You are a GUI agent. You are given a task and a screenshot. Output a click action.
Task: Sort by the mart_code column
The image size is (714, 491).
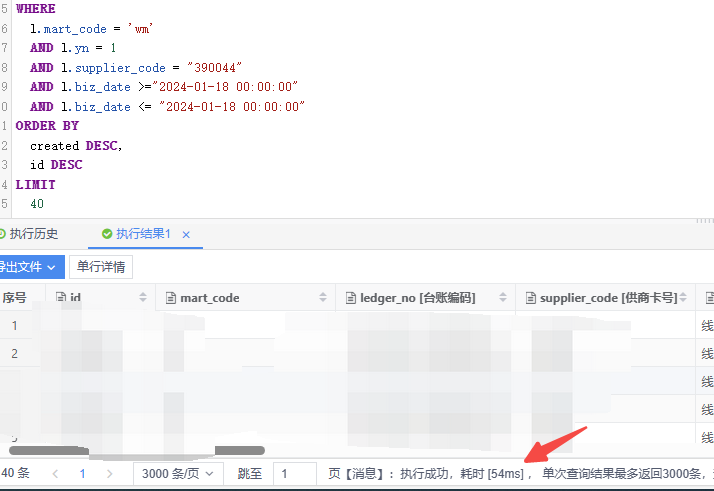[x=323, y=297]
